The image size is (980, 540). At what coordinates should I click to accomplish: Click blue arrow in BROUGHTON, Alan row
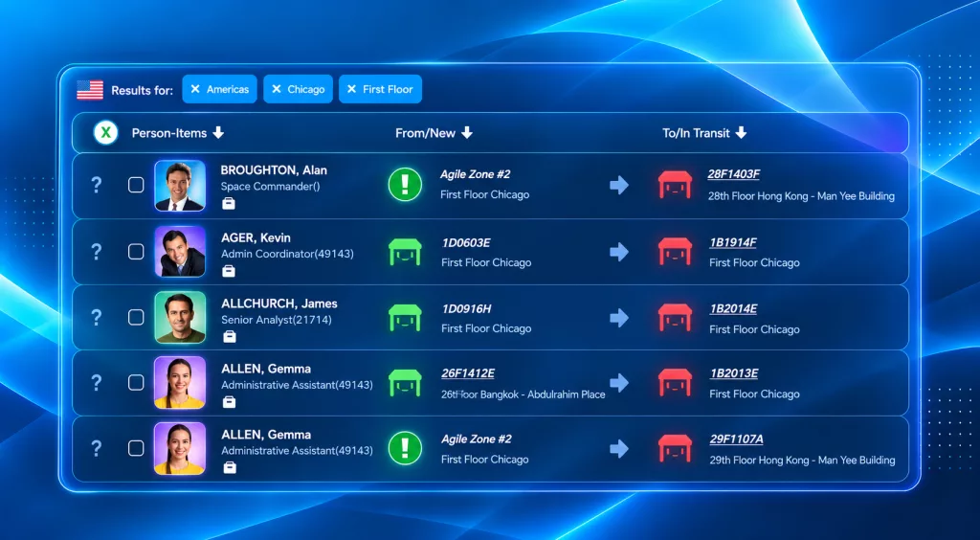(619, 185)
